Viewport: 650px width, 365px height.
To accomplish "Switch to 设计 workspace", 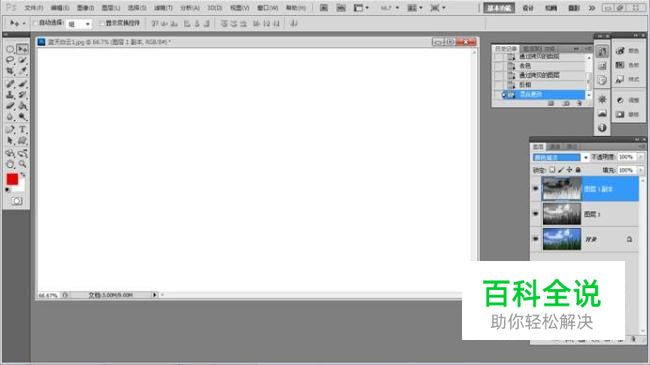I will tap(528, 8).
